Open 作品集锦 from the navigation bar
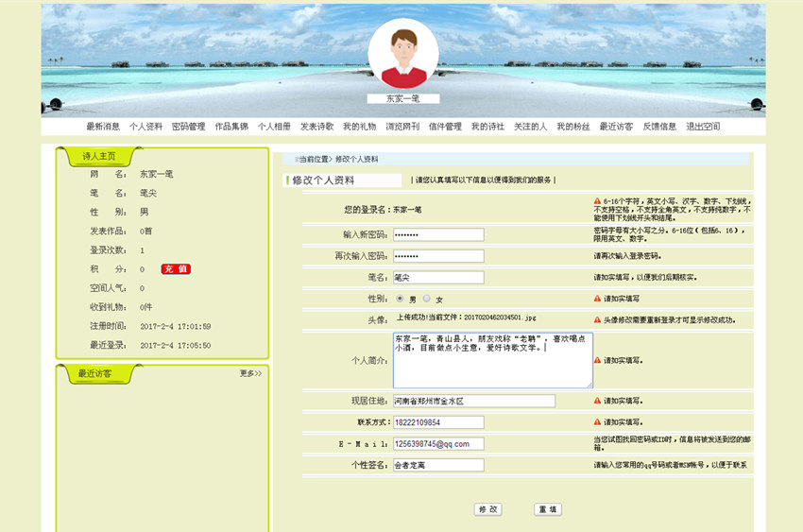Image resolution: width=803 pixels, height=532 pixels. [x=231, y=127]
